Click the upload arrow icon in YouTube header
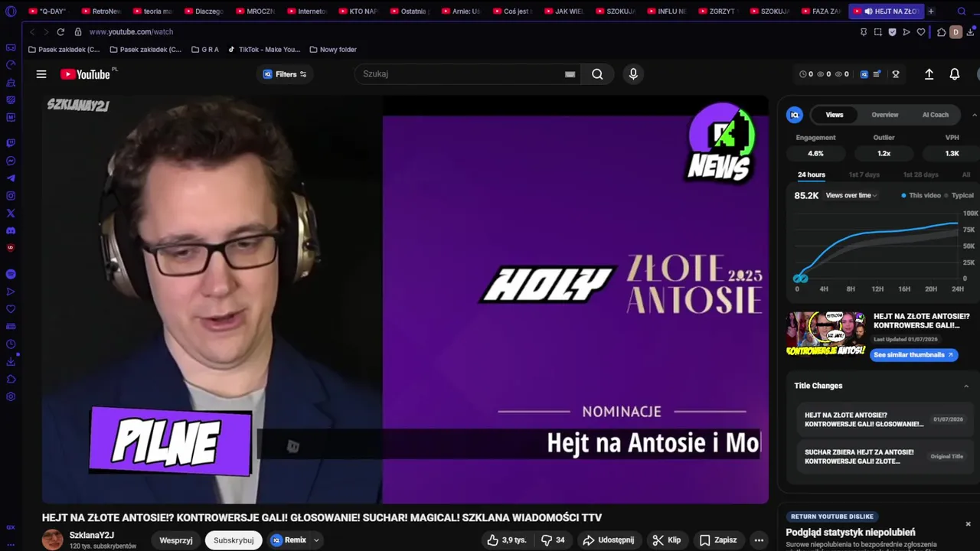This screenshot has width=980, height=551. coord(929,74)
